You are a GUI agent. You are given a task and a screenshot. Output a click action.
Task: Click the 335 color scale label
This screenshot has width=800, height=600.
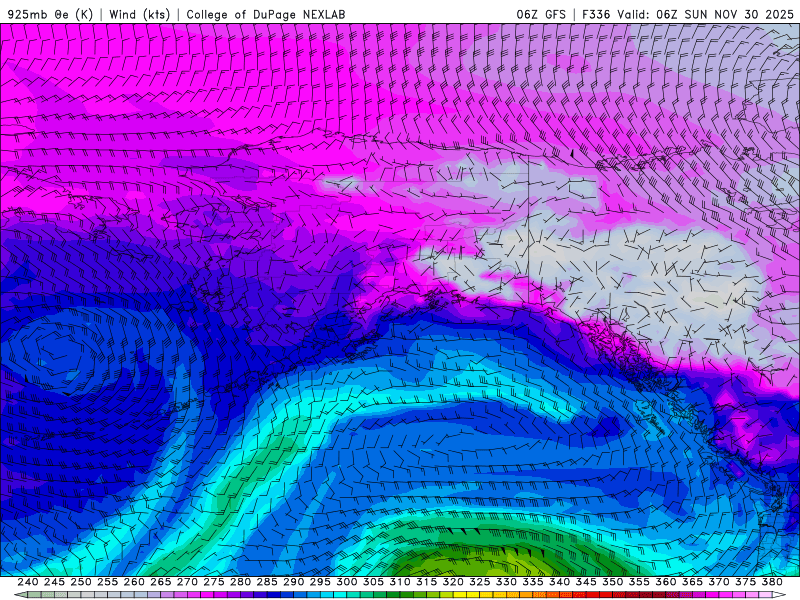[x=533, y=582]
